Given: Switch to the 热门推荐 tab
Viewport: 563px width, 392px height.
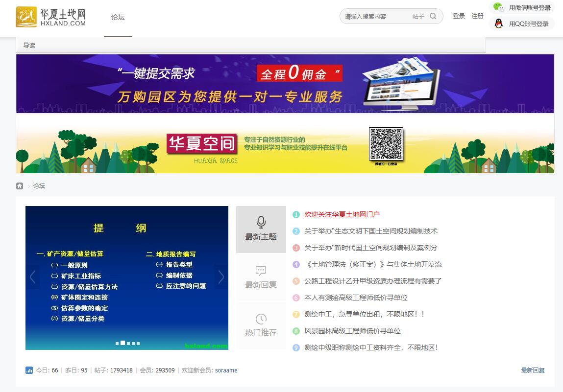Looking at the screenshot, I should (261, 325).
